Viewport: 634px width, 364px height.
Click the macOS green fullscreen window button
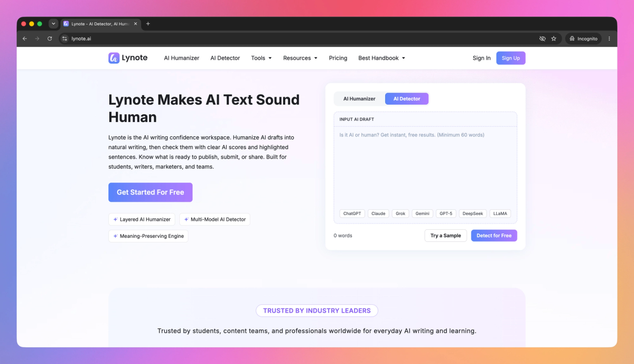pos(40,24)
